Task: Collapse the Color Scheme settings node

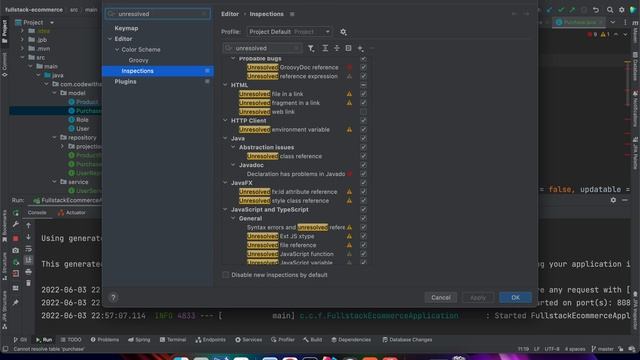Action: tap(117, 49)
